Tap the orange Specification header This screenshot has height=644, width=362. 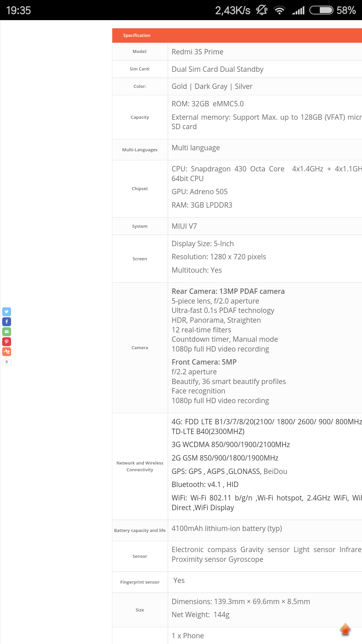point(237,35)
